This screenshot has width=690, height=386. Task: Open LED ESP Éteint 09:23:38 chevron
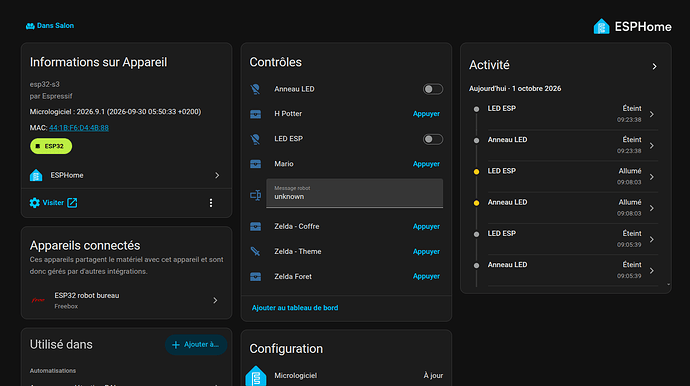tap(652, 114)
